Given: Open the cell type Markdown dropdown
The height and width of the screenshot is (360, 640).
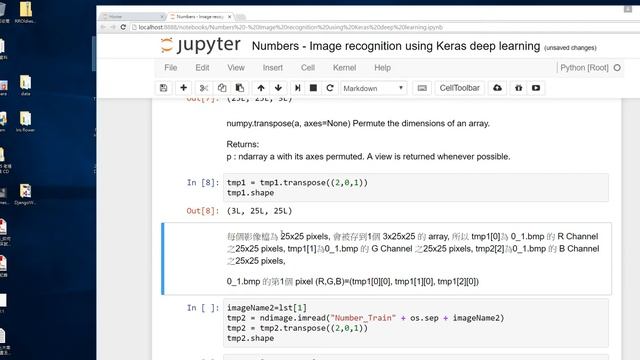Looking at the screenshot, I should coord(373,88).
